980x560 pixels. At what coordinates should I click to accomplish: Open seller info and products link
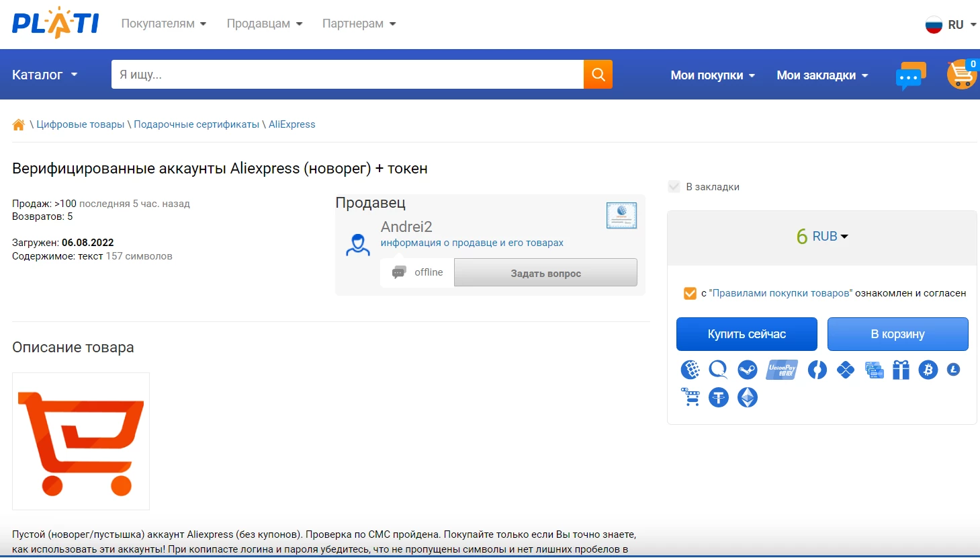(472, 243)
